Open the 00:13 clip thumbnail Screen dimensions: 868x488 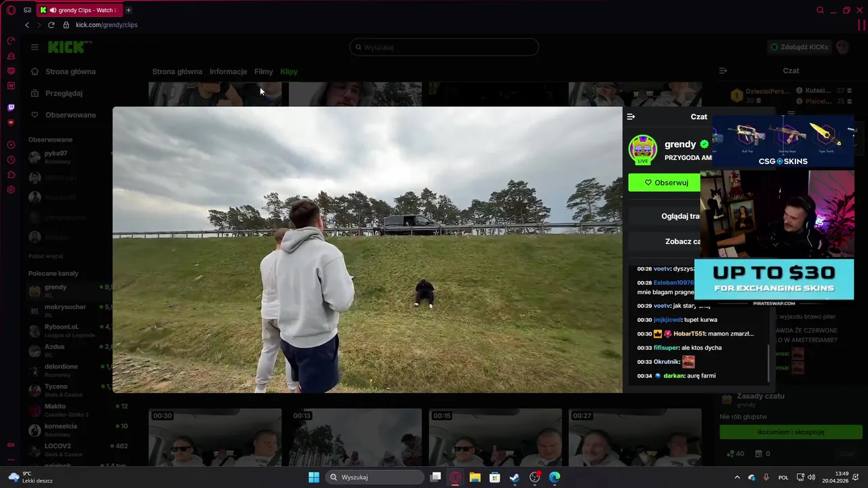pos(355,437)
